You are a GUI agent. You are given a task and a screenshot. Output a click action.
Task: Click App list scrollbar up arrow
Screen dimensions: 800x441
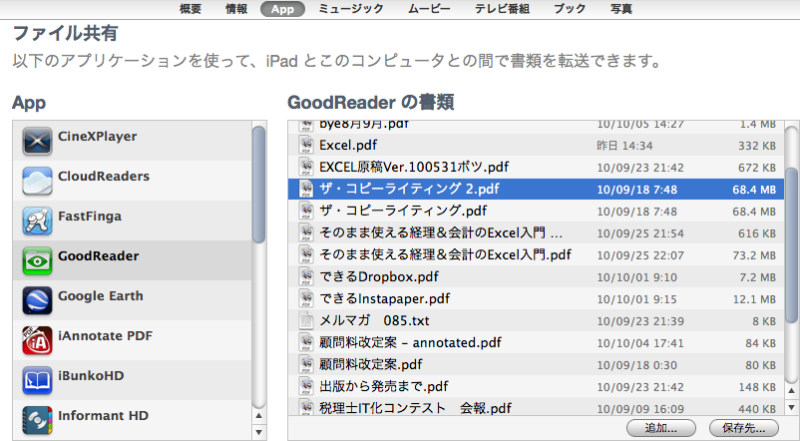[259, 415]
